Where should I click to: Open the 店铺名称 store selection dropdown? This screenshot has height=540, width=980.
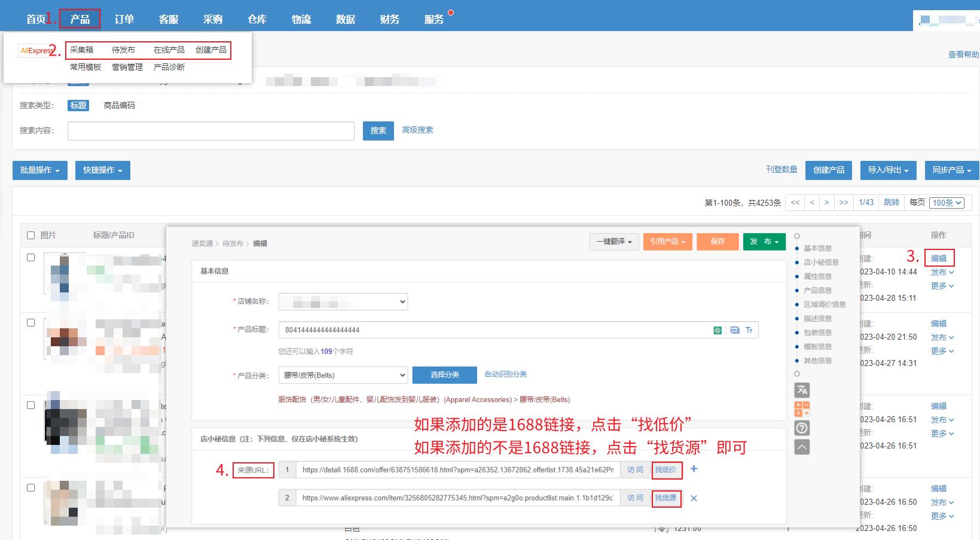(343, 301)
